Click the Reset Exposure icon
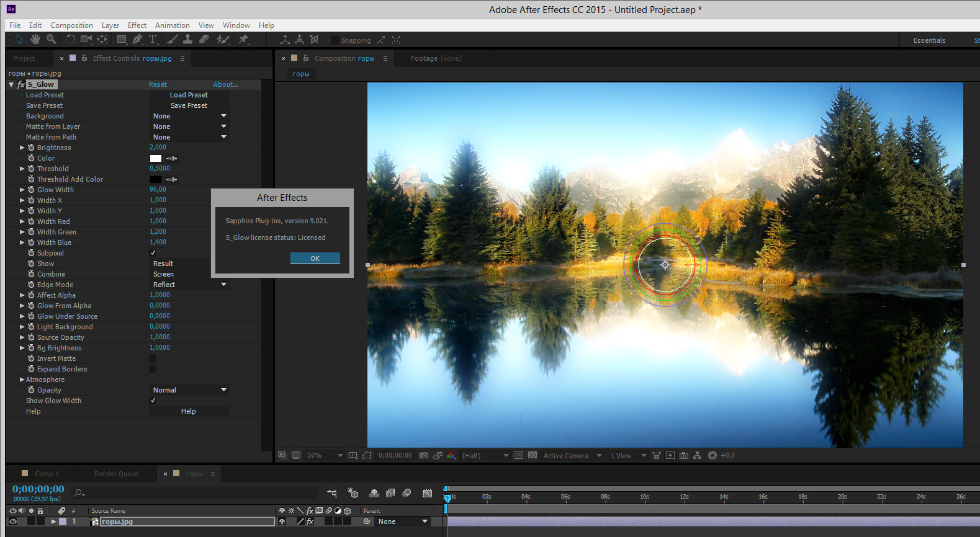The image size is (980, 537). pos(713,455)
